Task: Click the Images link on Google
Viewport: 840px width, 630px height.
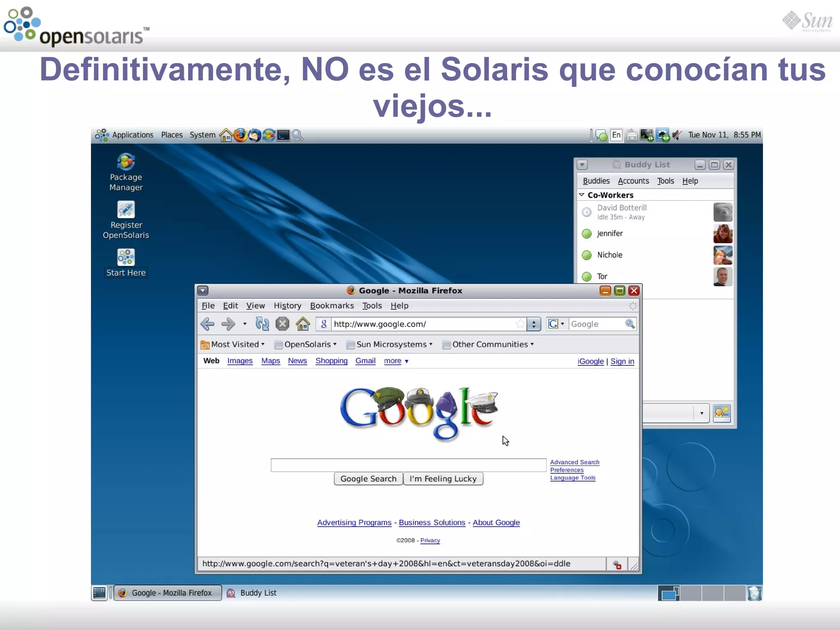Action: point(240,361)
